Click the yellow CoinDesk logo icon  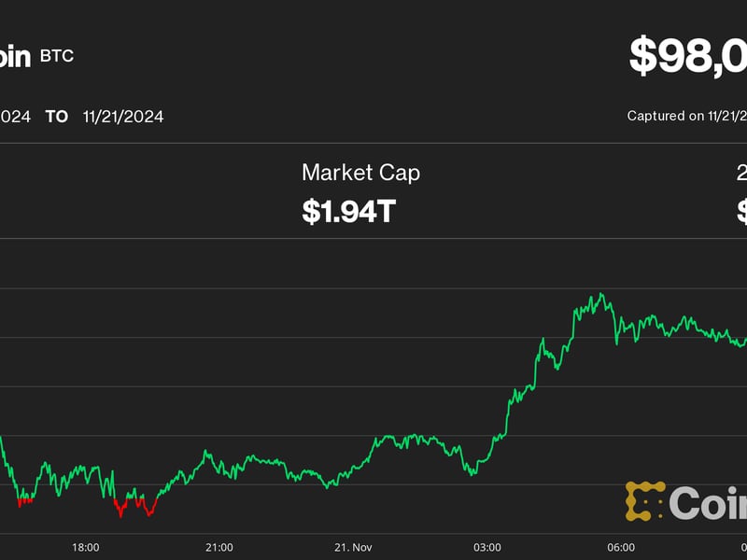643,501
